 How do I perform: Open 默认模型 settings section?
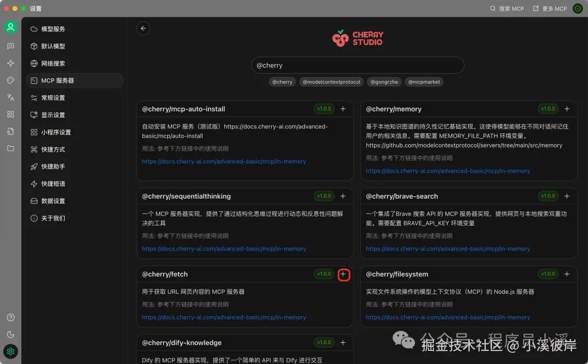[x=74, y=46]
